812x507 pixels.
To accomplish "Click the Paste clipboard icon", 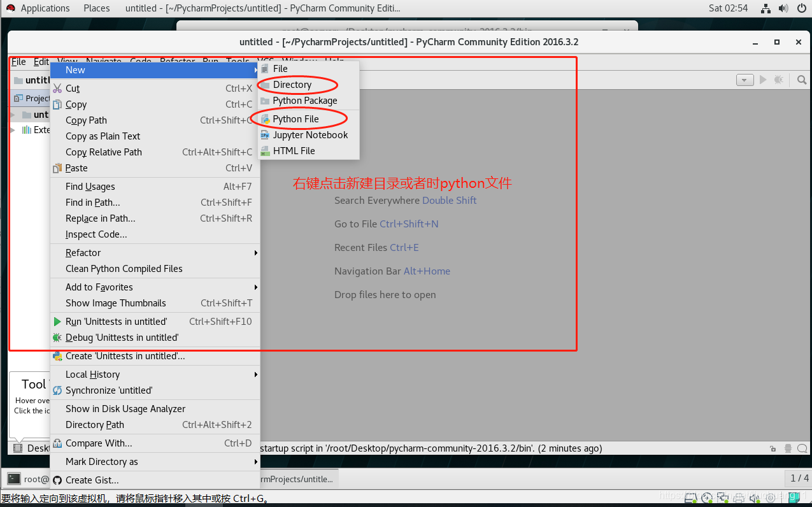I will [57, 168].
